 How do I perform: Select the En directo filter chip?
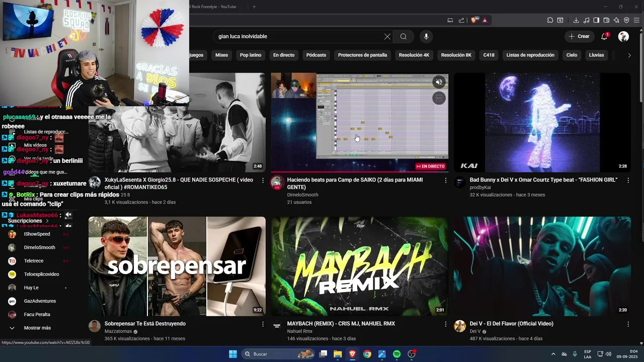(284, 55)
